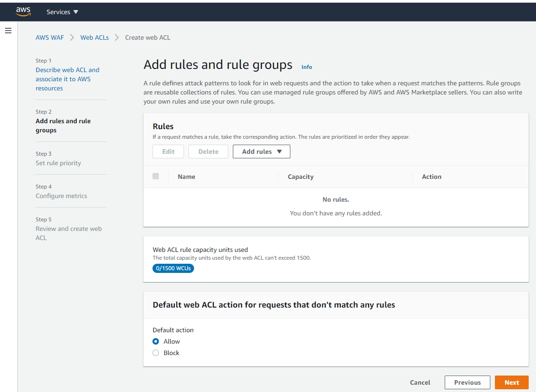Select Step 5 Review and create web ACL
This screenshot has height=392, width=536.
[x=68, y=233]
